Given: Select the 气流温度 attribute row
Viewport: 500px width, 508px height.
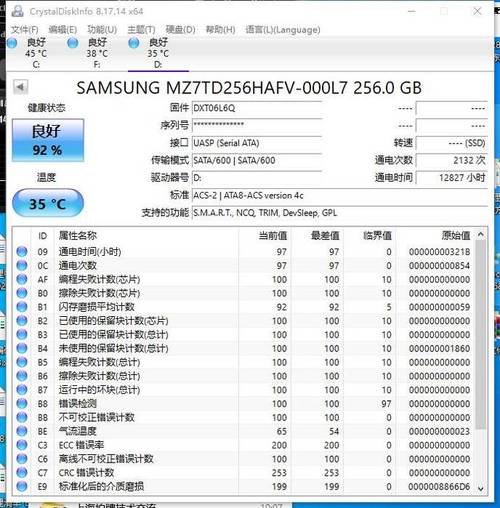Looking at the screenshot, I should (x=244, y=431).
